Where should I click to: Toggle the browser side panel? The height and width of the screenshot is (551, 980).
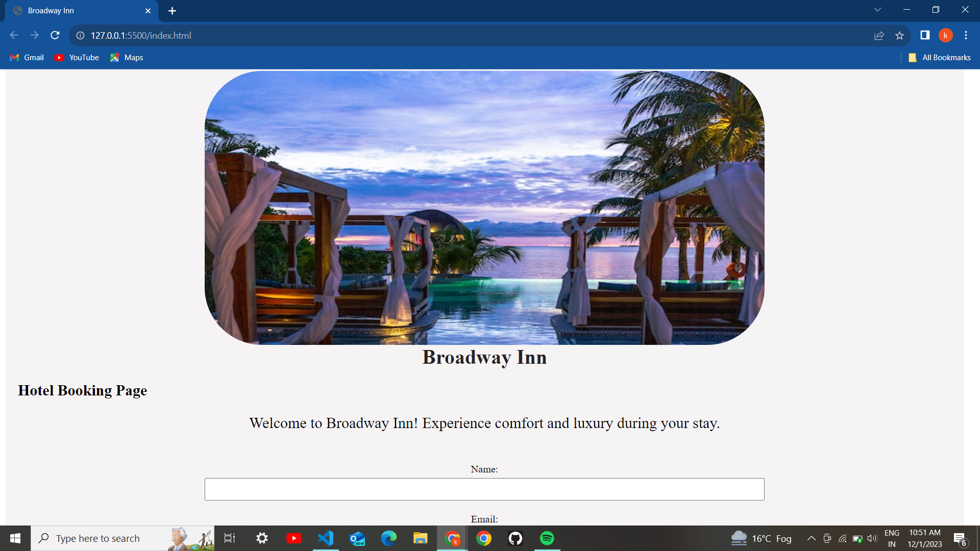925,35
